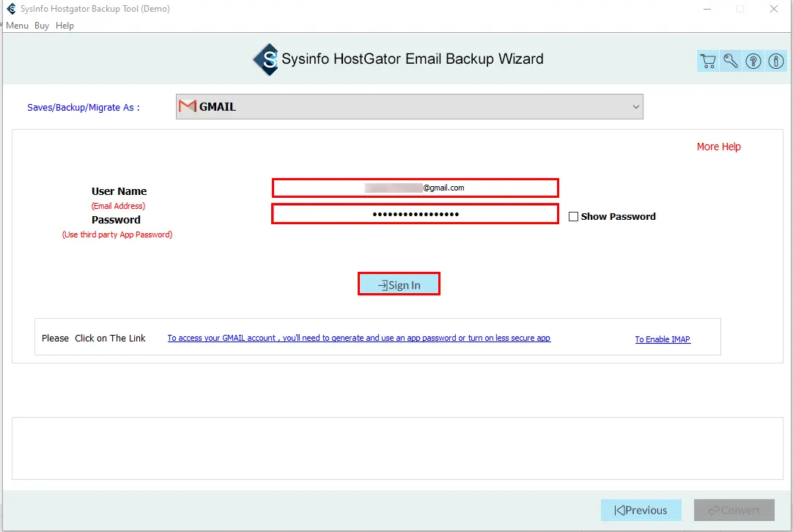This screenshot has height=532, width=793.
Task: Close the Backup Tool window
Action: [x=774, y=9]
